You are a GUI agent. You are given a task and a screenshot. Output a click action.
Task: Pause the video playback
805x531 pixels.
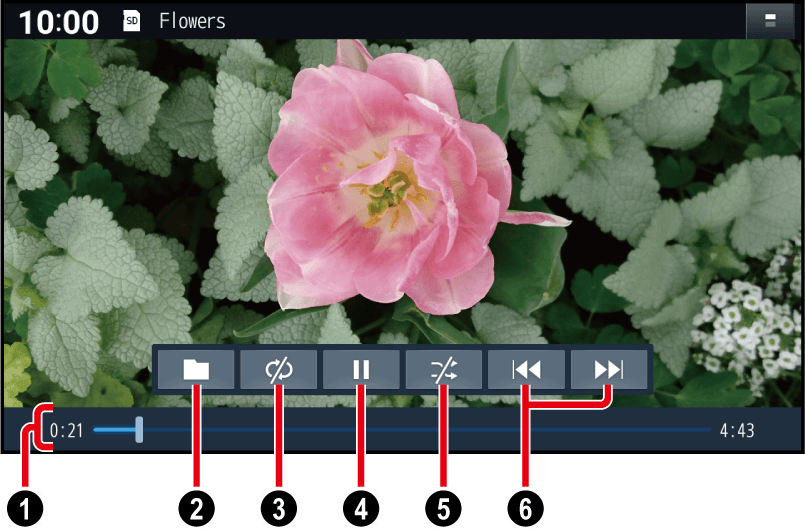click(x=361, y=370)
